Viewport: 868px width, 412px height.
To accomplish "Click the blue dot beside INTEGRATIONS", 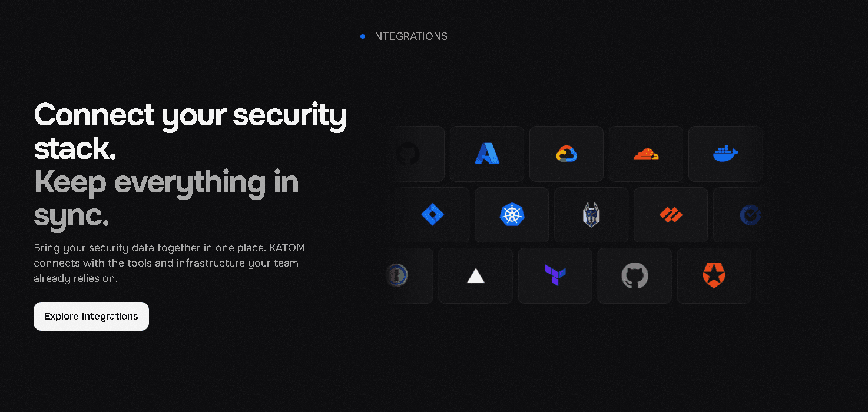I will 363,36.
